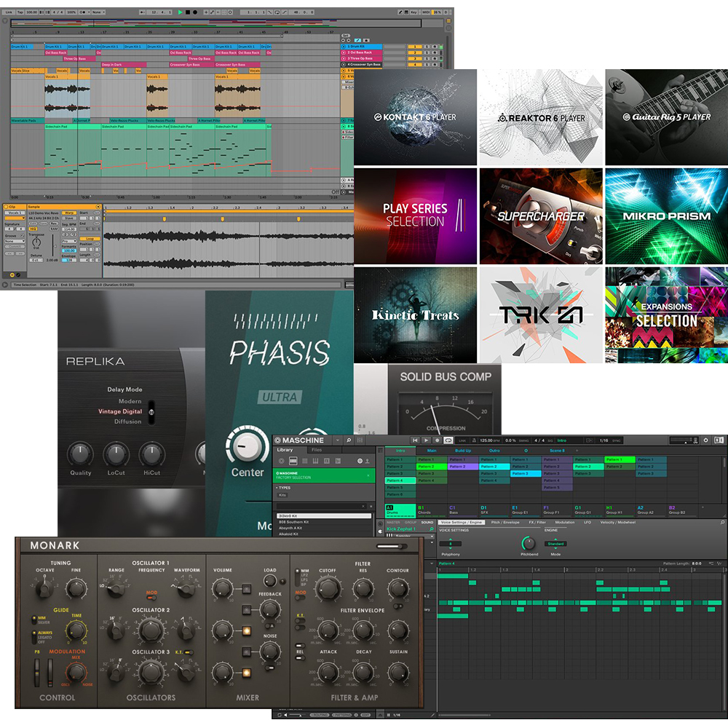Screen dimensions: 728x728
Task: Click Maschine's play transport icon
Action: (x=426, y=440)
